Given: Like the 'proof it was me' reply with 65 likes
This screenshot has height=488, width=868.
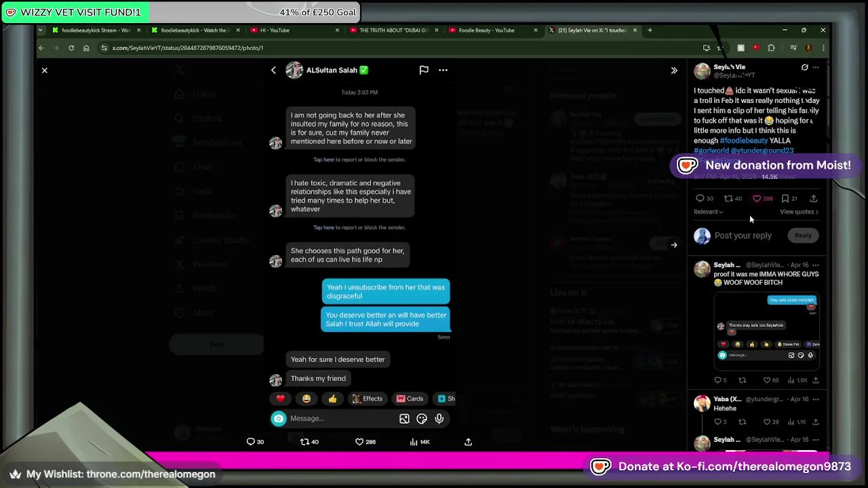Looking at the screenshot, I should point(771,380).
